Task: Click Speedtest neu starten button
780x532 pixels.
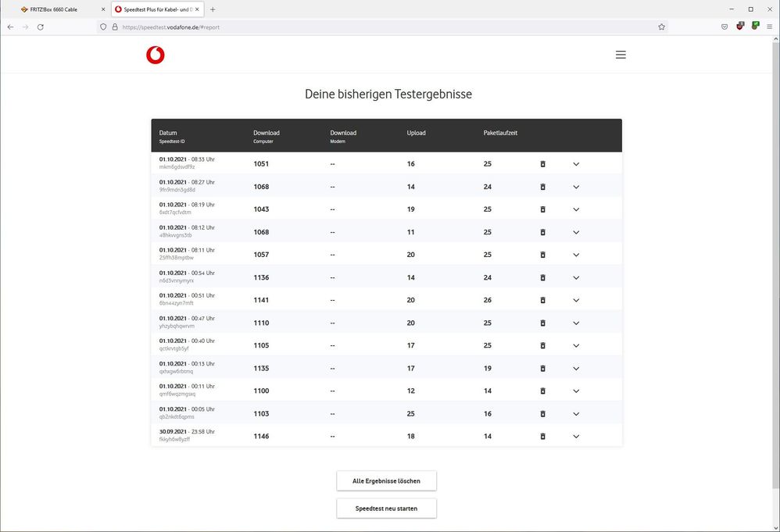Action: [387, 508]
